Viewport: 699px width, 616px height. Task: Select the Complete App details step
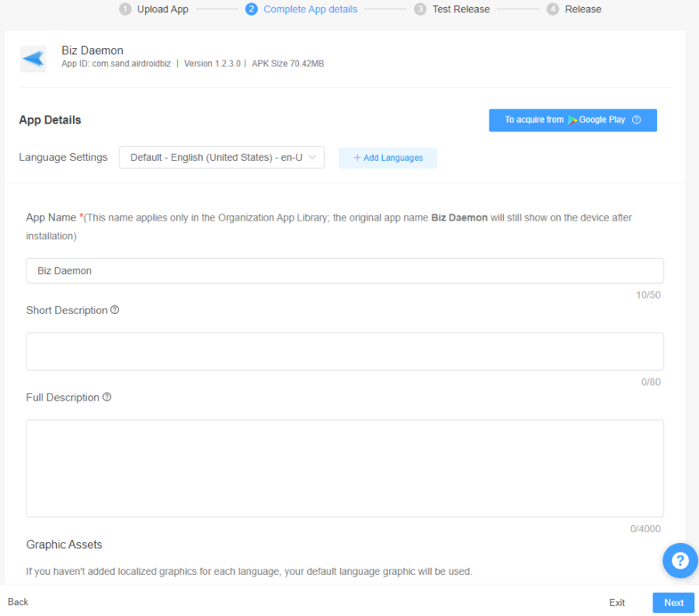click(310, 9)
